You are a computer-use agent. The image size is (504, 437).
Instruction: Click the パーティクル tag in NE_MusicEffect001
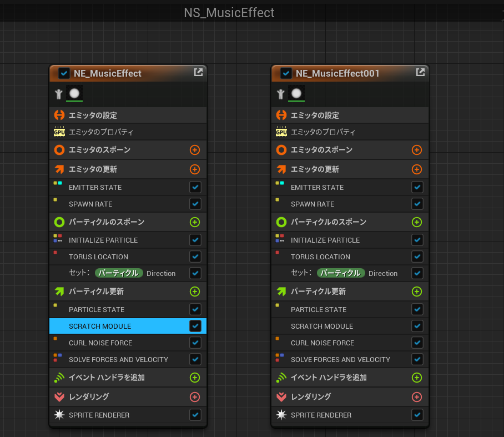click(341, 273)
